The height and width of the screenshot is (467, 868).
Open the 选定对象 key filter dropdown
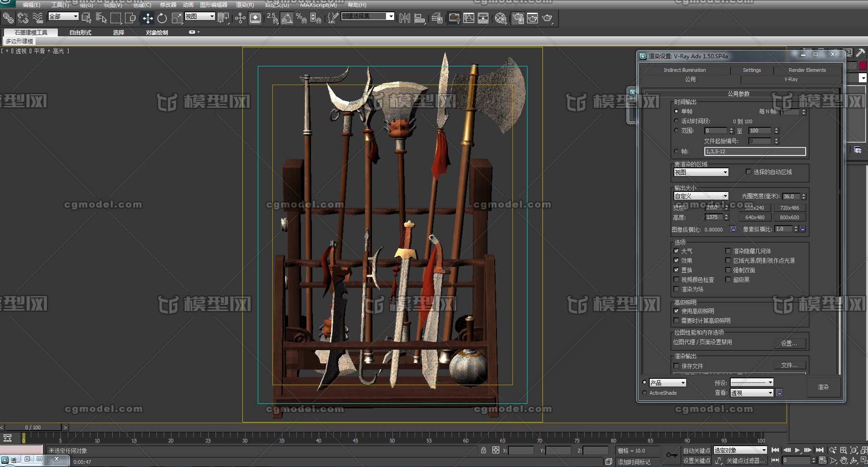coord(740,450)
